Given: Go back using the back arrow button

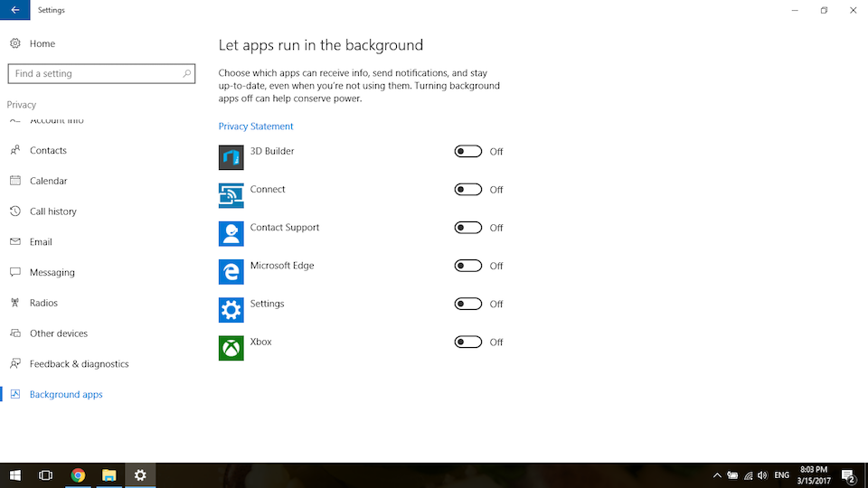Looking at the screenshot, I should 14,10.
